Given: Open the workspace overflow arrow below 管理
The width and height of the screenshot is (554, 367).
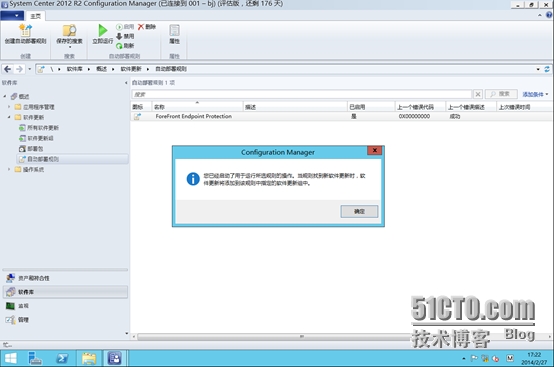Looking at the screenshot, I should point(126,333).
